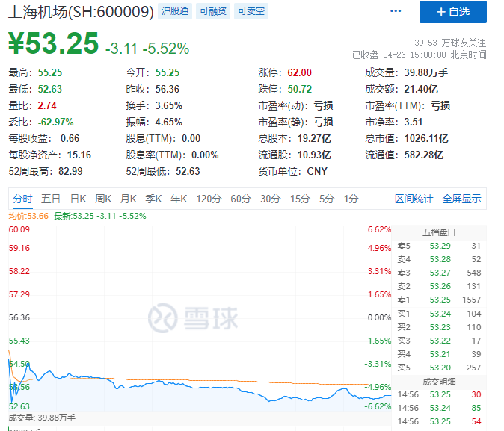This screenshot has width=504, height=431.
Task: Click the 卖1 row at 53.25
Action: 439,300
